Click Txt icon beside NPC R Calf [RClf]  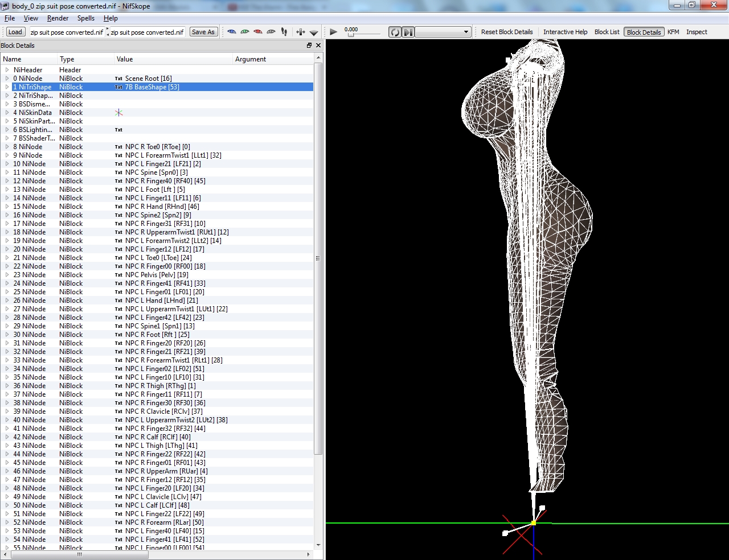[118, 437]
